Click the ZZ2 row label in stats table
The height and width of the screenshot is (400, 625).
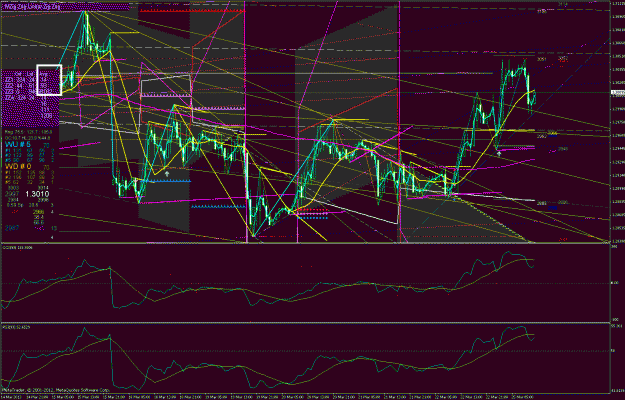point(9,85)
